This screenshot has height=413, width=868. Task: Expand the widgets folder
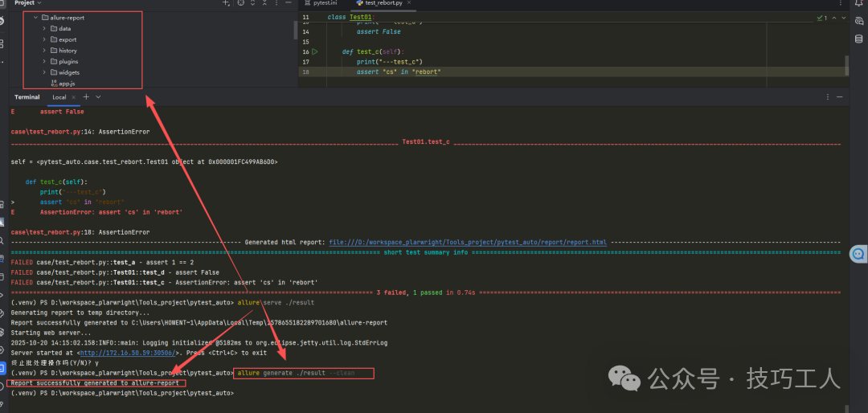tap(45, 72)
